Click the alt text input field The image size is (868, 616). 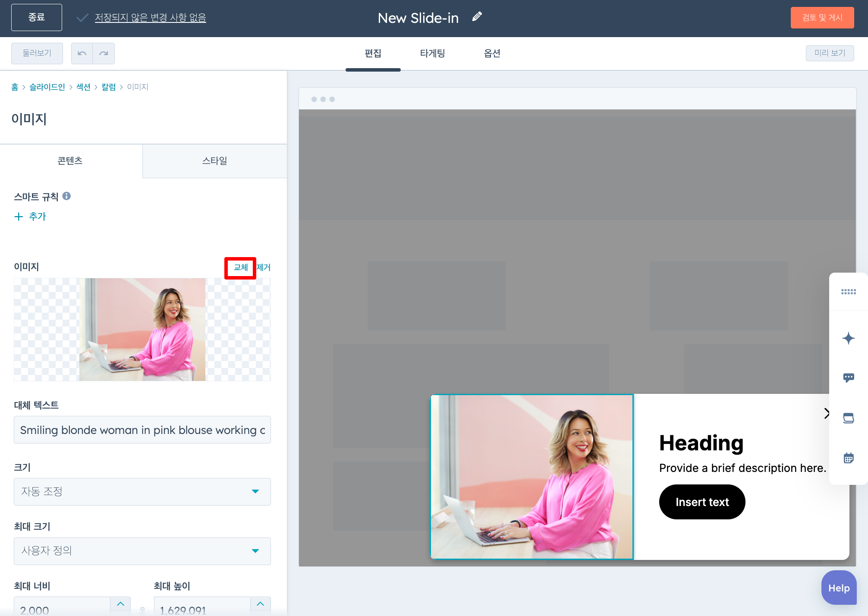tap(142, 430)
